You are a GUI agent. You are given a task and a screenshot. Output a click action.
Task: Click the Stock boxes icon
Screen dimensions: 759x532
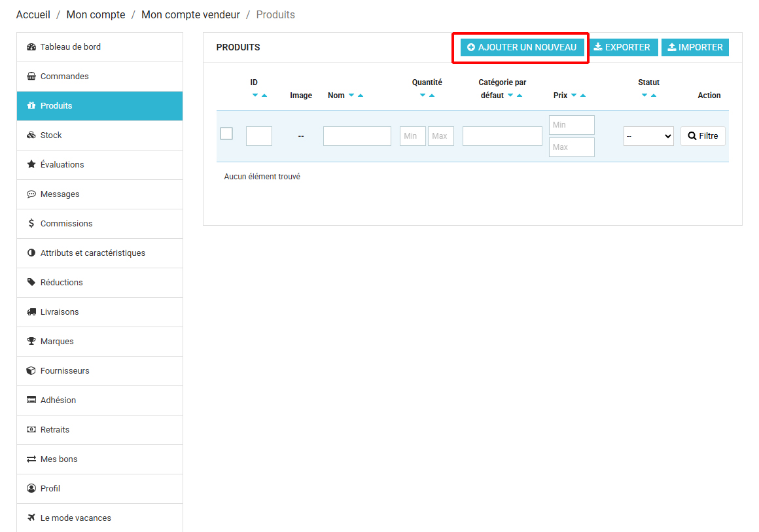[31, 135]
